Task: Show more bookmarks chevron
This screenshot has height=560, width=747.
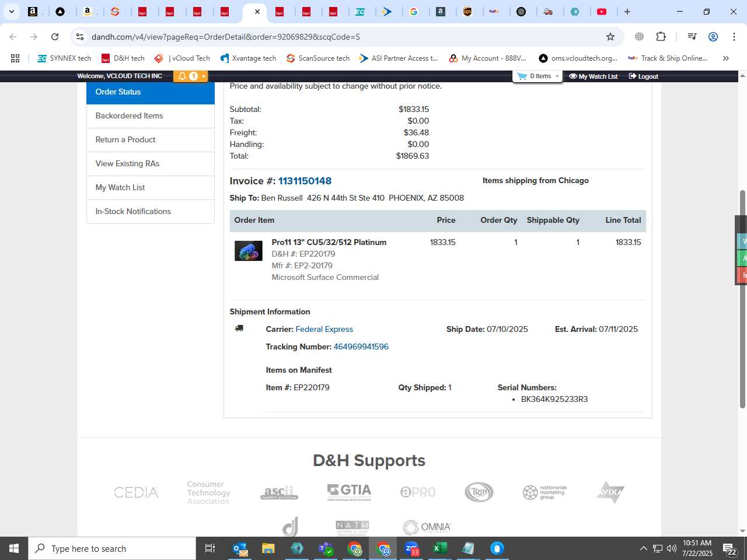Action: (x=726, y=58)
